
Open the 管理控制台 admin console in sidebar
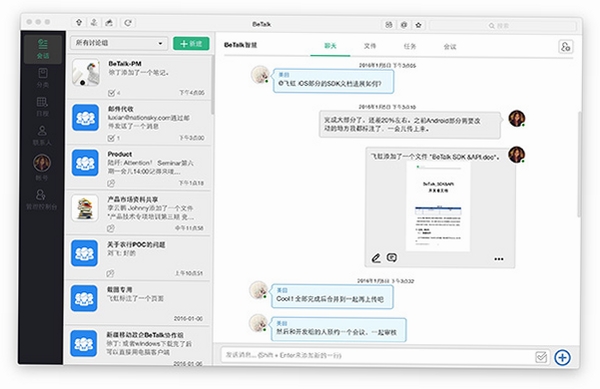click(x=41, y=200)
